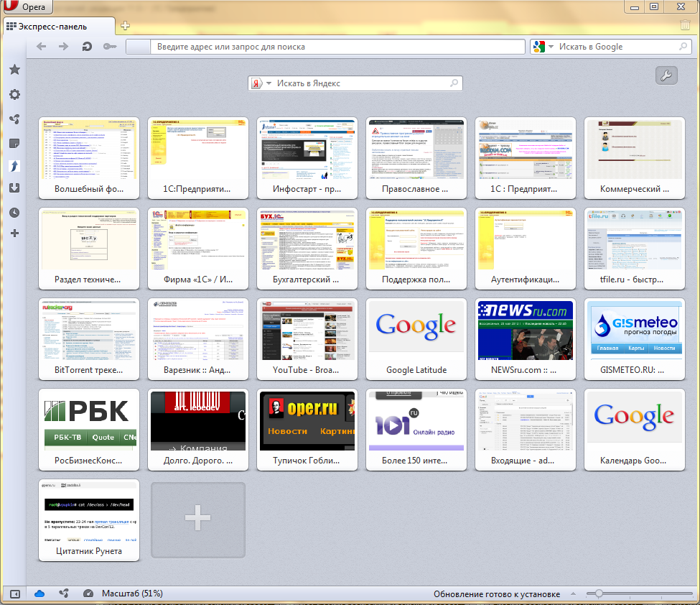The height and width of the screenshot is (605, 700).
Task: Open the Варезник speed dial tile
Action: pos(197,339)
